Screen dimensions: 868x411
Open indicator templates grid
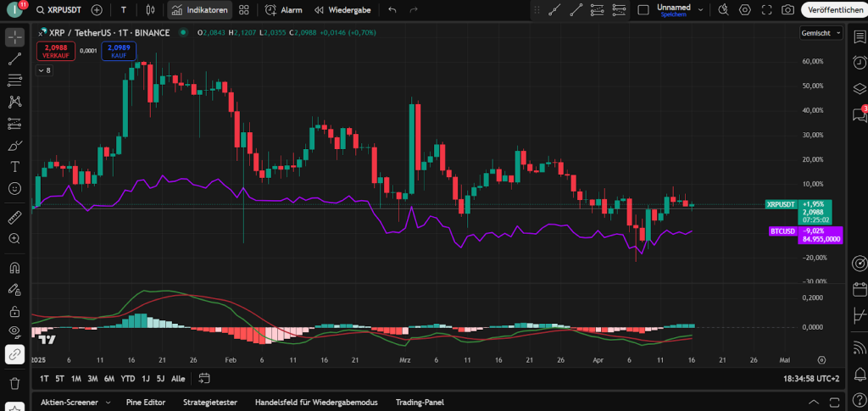click(x=243, y=10)
